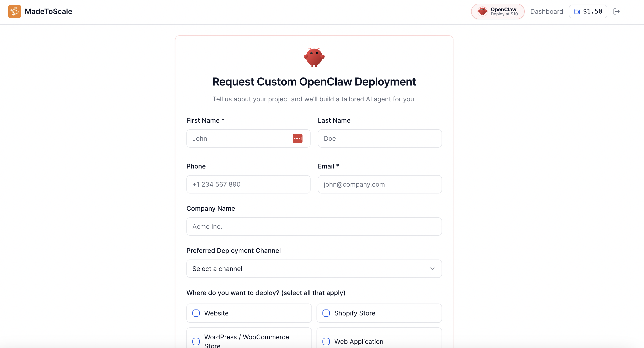Click the red robot mascot above the form title

click(314, 57)
